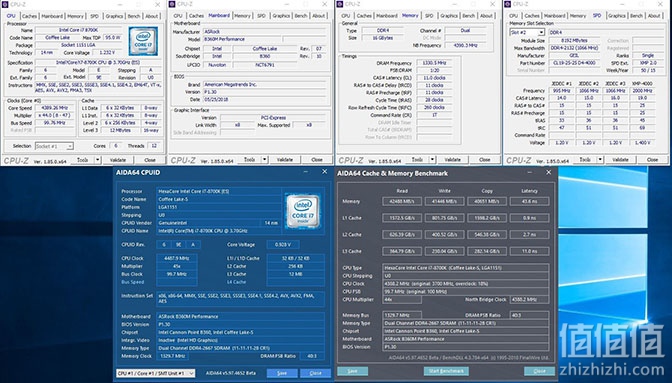Click Start Benchmark in AIDA64 benchmark window

(446, 371)
